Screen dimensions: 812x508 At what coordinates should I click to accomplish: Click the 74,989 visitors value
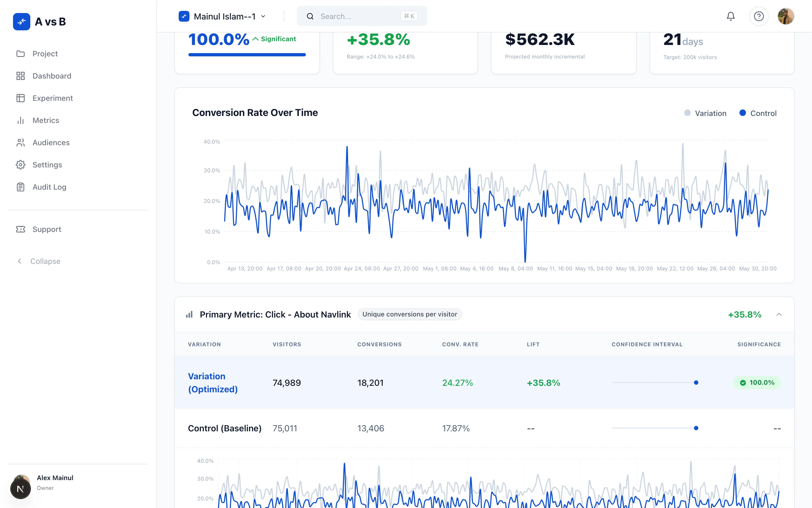[x=287, y=383]
